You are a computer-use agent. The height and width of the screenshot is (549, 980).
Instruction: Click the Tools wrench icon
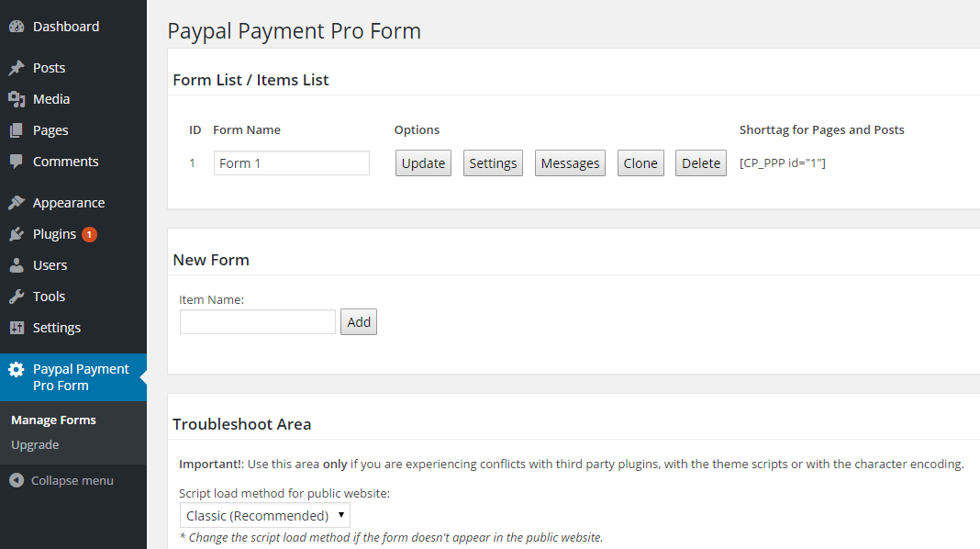[17, 297]
